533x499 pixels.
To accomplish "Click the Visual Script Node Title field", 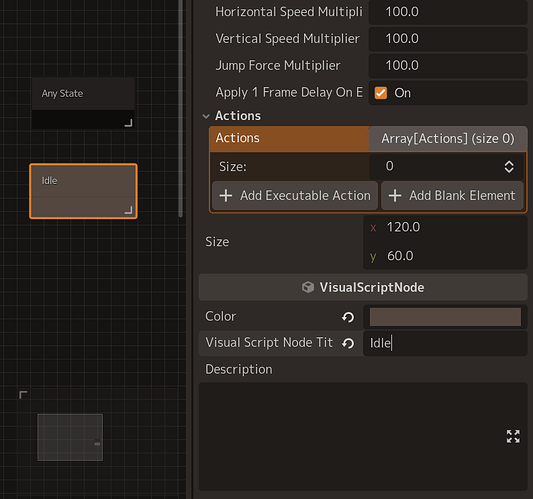I will (x=445, y=343).
